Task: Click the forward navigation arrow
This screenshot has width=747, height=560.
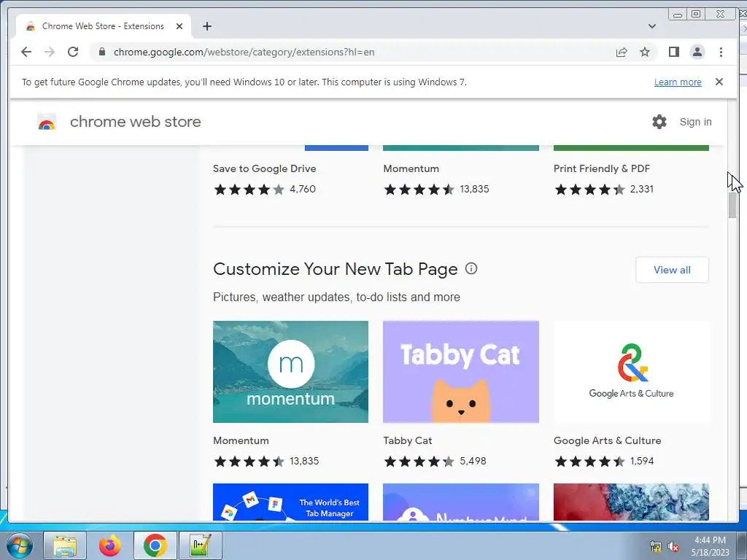Action: tap(50, 52)
